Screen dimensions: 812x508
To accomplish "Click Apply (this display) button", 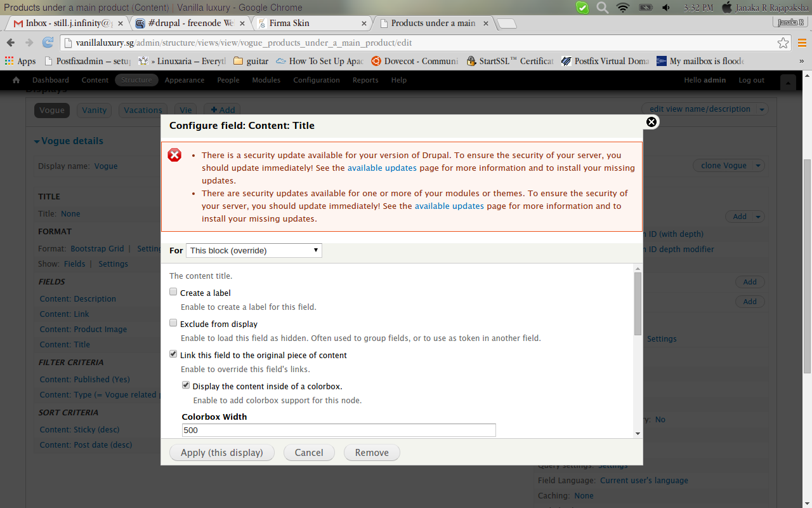I will click(x=221, y=453).
